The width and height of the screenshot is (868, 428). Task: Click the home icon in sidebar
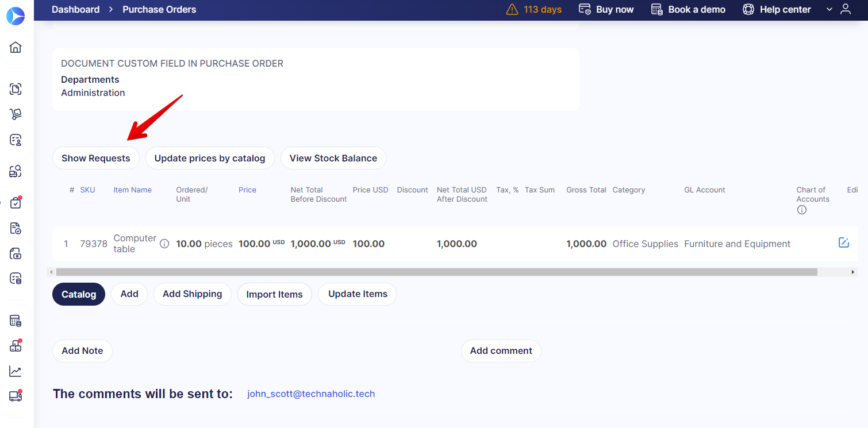click(16, 47)
